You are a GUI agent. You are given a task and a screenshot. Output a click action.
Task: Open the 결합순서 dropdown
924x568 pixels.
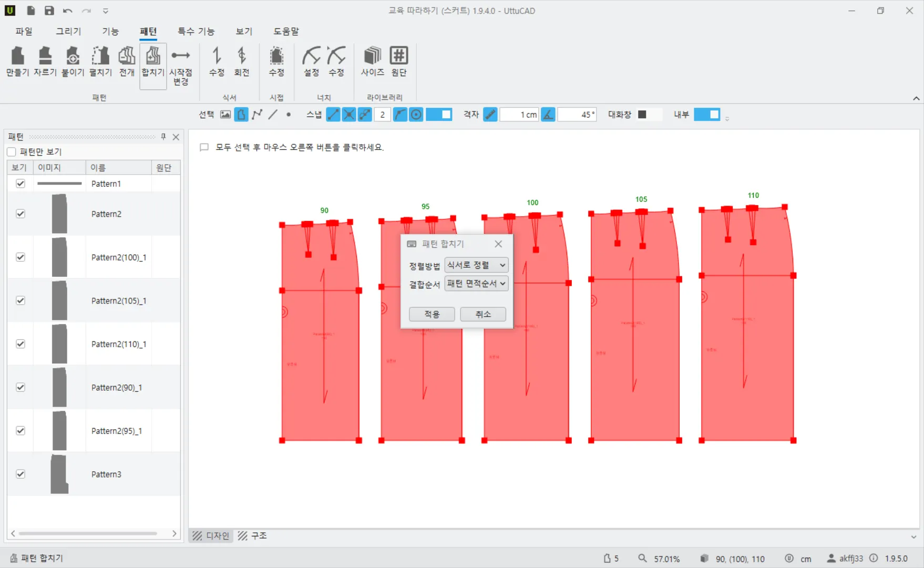pyautogui.click(x=476, y=283)
